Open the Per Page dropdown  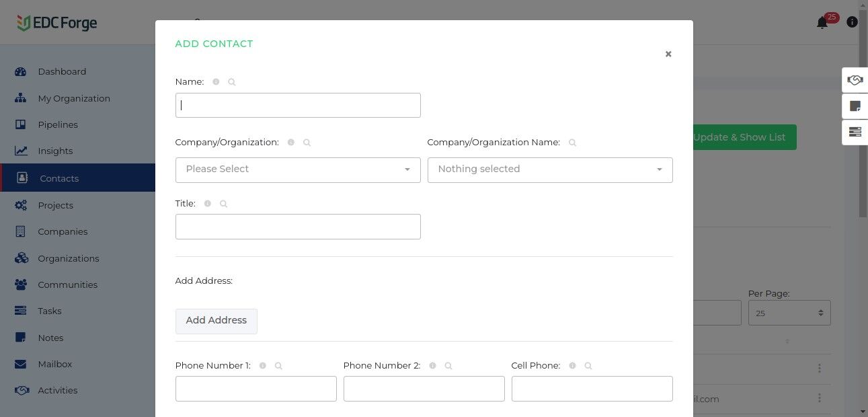(789, 313)
